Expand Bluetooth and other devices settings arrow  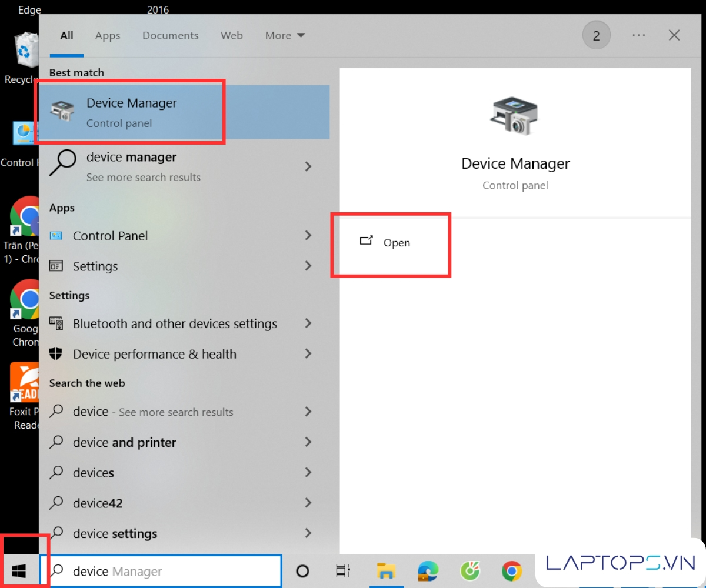308,323
